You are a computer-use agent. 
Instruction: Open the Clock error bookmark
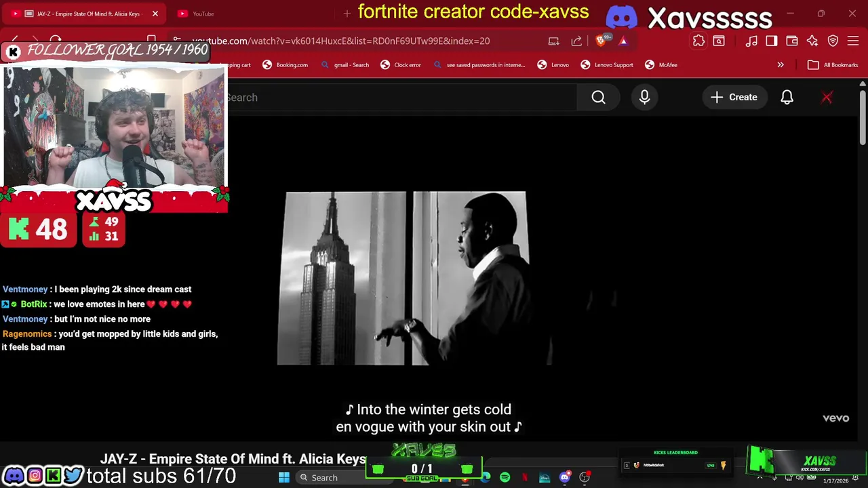(x=401, y=65)
